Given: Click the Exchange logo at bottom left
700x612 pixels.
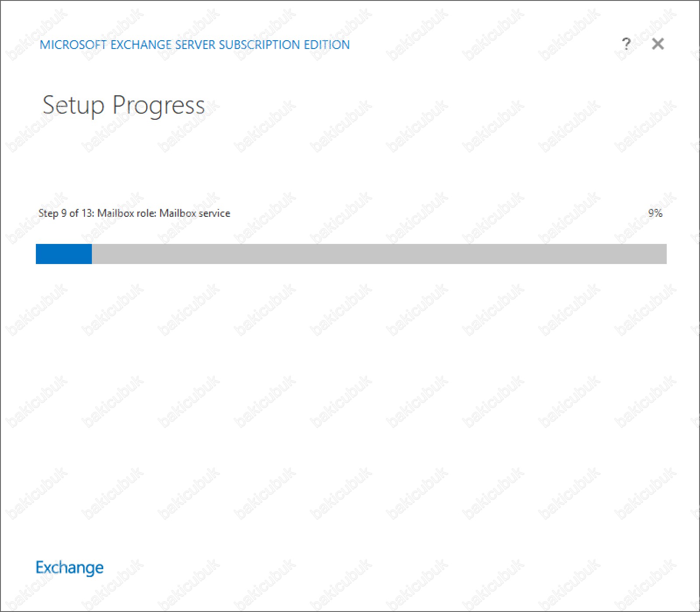Looking at the screenshot, I should (70, 567).
